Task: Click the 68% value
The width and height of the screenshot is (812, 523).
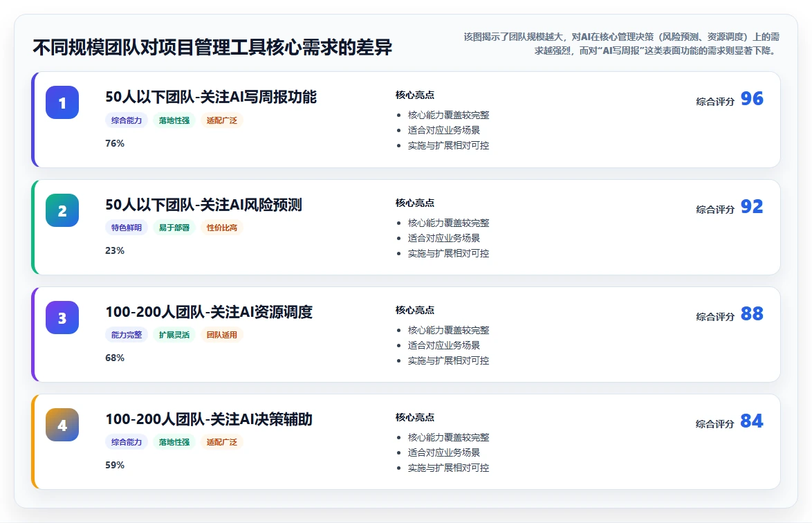Action: click(115, 358)
